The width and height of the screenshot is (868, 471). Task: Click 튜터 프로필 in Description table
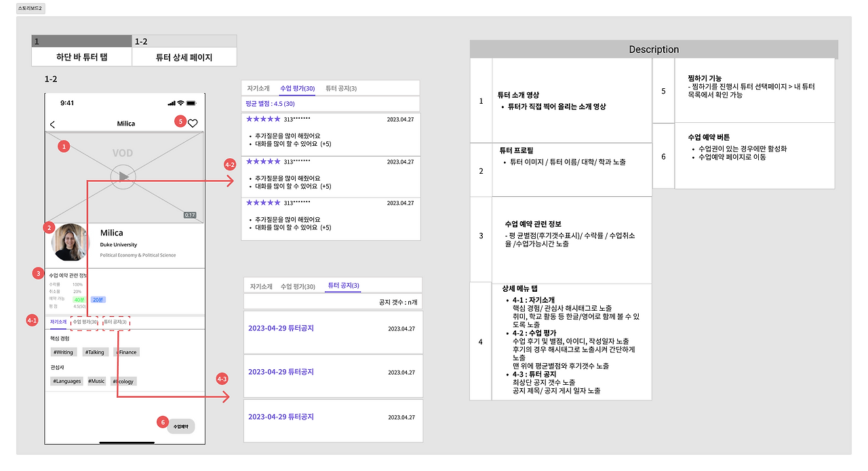coord(517,150)
